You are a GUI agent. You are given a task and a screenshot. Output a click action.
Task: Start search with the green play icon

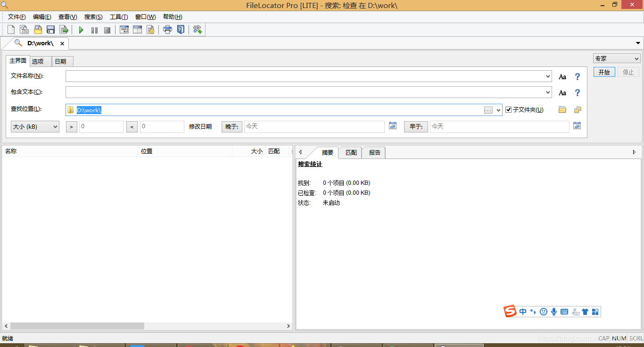pos(81,30)
